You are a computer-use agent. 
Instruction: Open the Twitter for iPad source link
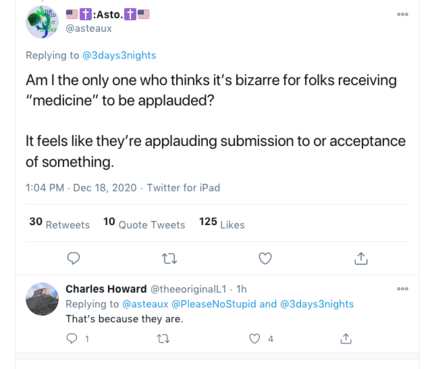184,188
